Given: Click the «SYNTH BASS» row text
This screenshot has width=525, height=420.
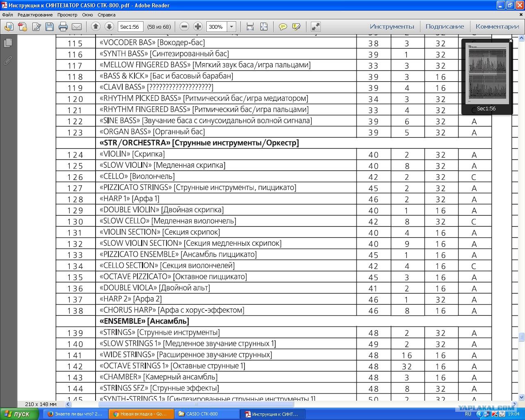Looking at the screenshot, I should click(x=164, y=54).
